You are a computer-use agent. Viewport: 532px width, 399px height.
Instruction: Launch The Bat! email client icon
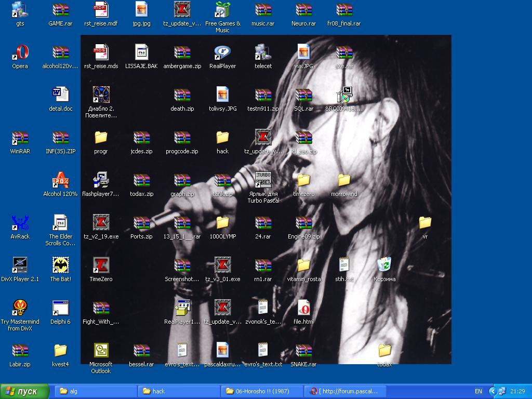pos(61,265)
